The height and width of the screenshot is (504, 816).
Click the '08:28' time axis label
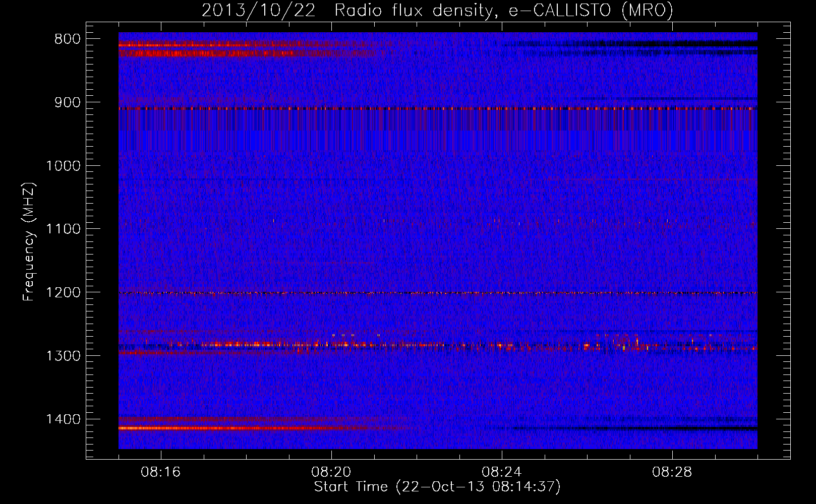coord(672,473)
